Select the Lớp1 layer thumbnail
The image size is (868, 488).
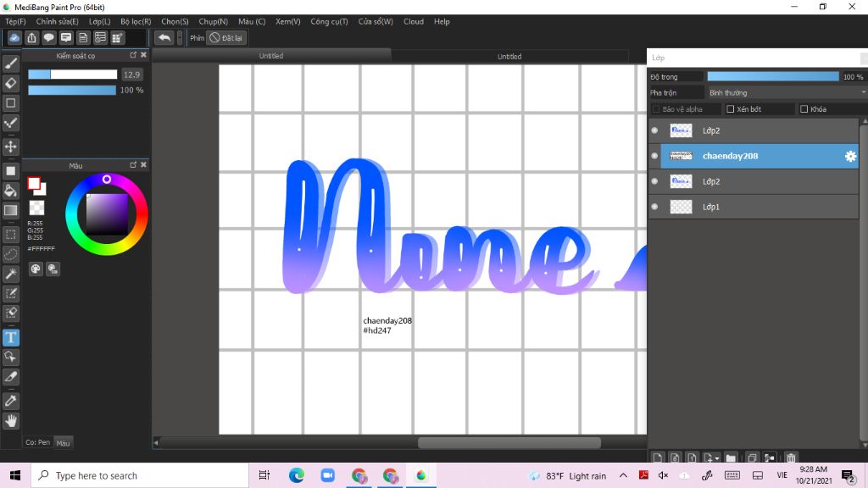pos(681,207)
